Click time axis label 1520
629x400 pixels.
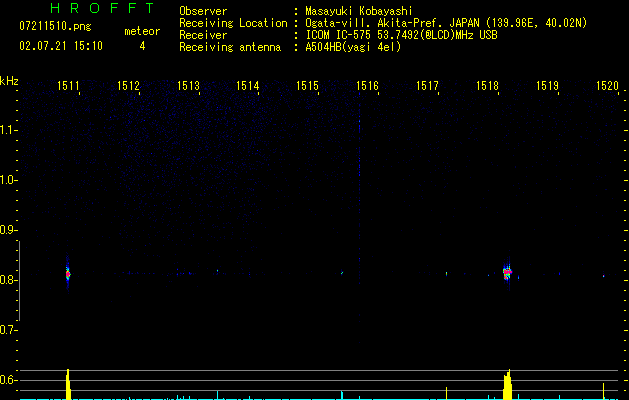[x=607, y=86]
